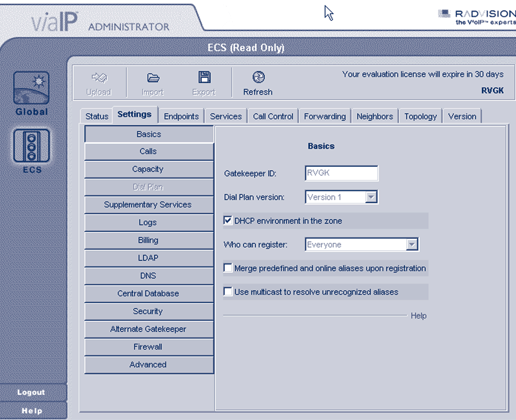Click the Logout button
516x420 pixels.
31,392
